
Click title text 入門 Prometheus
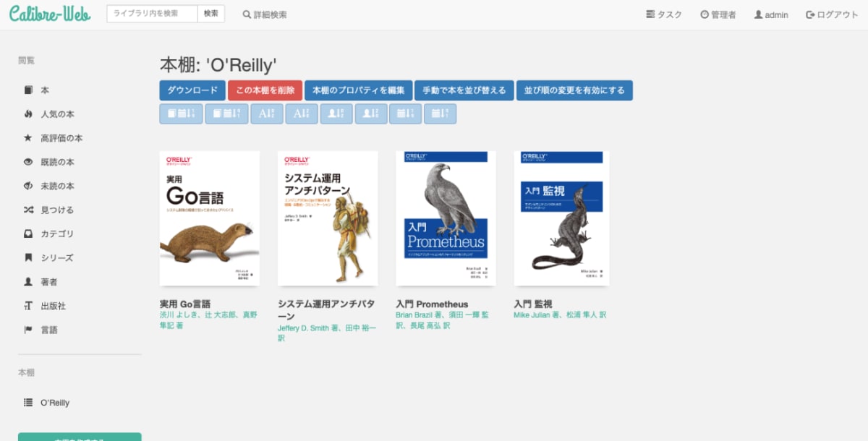pyautogui.click(x=432, y=304)
